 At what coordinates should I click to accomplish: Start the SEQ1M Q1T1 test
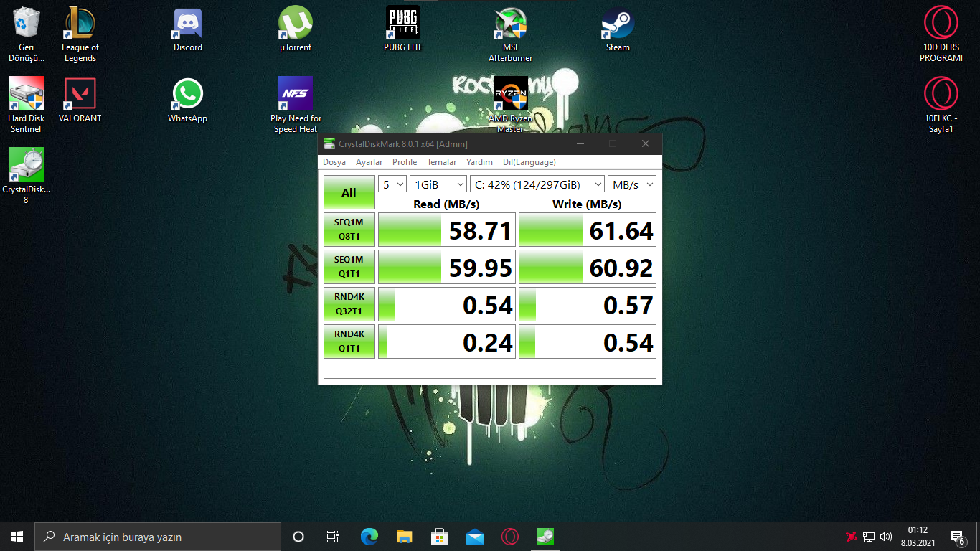[x=349, y=267]
